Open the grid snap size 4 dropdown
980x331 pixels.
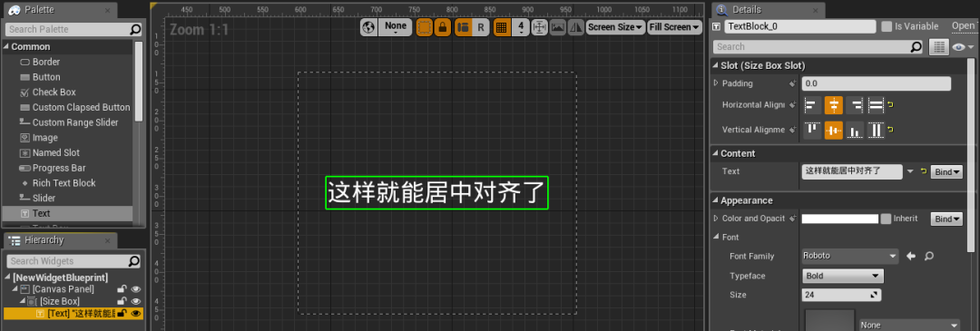click(520, 27)
